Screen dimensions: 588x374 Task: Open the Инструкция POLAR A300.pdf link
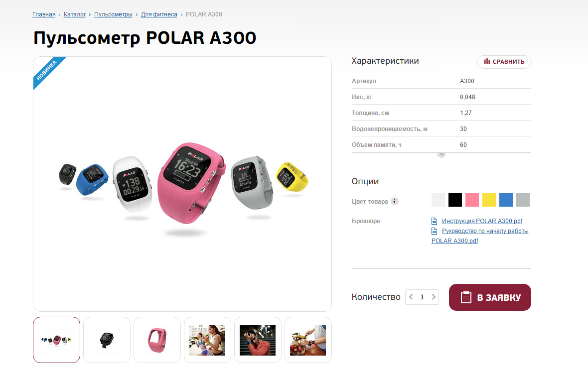click(482, 221)
